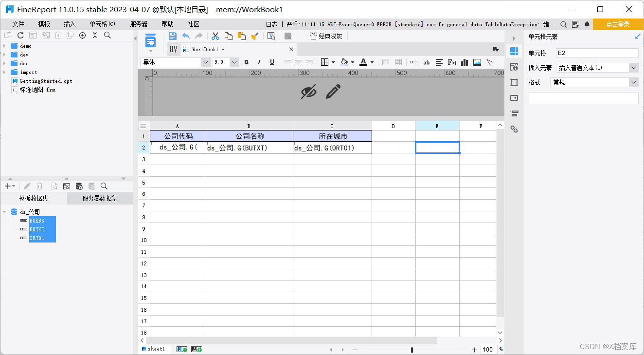The image size is (644, 355).
Task: Expand the doc folder
Action: (x=4, y=63)
